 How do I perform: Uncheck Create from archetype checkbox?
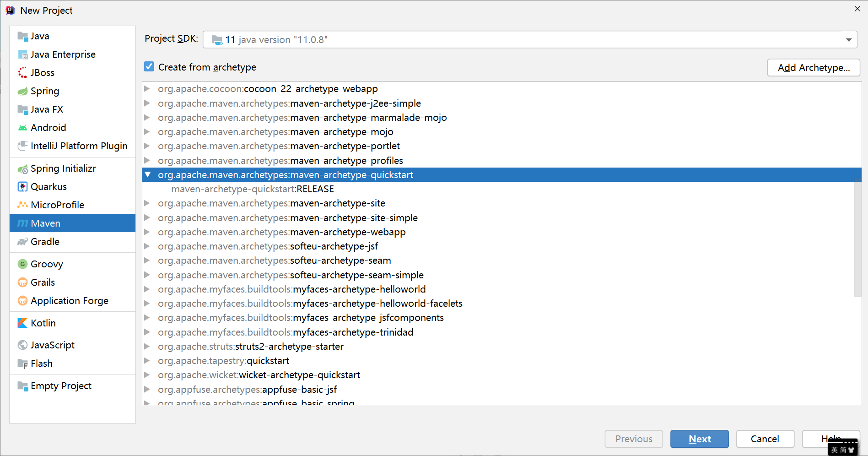pyautogui.click(x=149, y=67)
